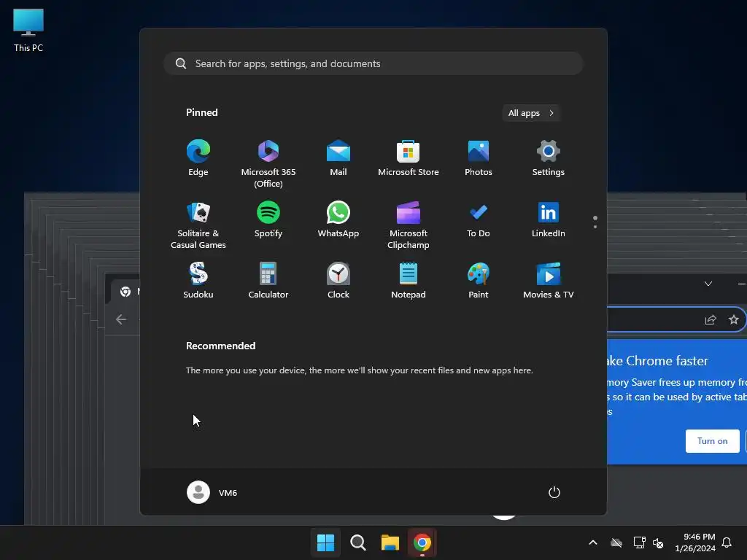The width and height of the screenshot is (747, 560).
Task: Open the Clock app
Action: [338, 281]
